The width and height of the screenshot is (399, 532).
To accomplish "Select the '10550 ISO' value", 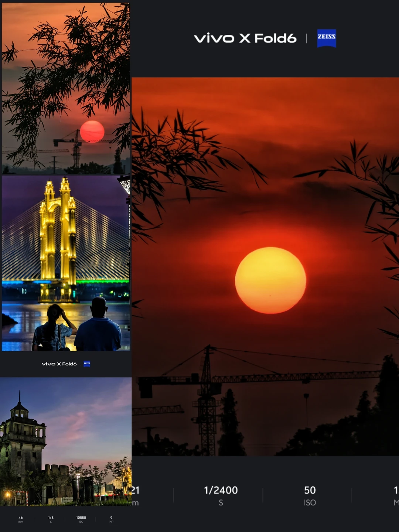I will 81,519.
